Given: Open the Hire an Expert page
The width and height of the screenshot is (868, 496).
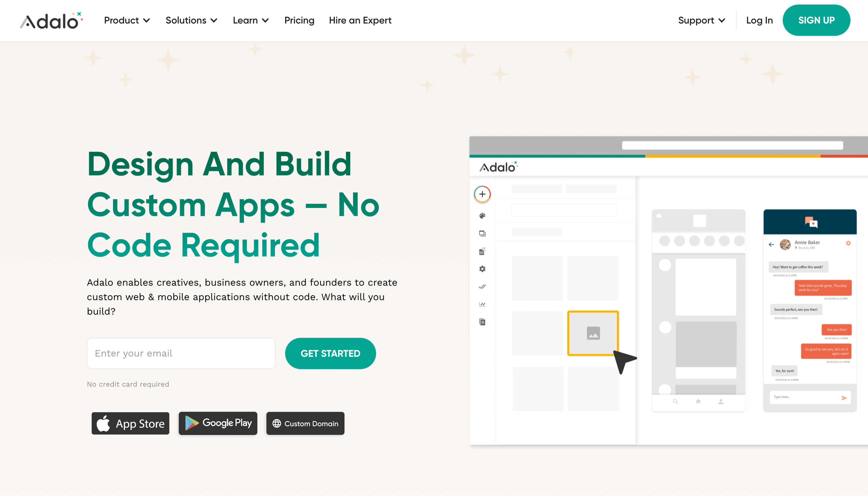Looking at the screenshot, I should point(360,20).
